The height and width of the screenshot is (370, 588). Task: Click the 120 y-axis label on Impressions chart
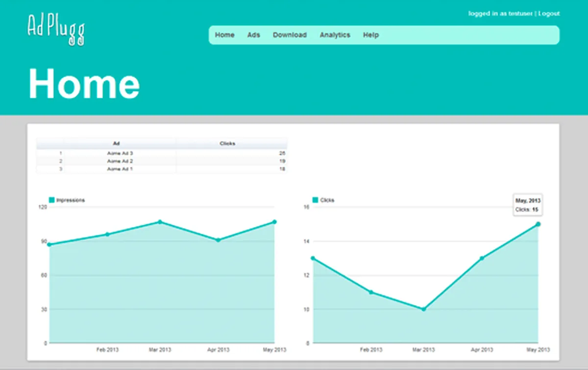(x=43, y=208)
